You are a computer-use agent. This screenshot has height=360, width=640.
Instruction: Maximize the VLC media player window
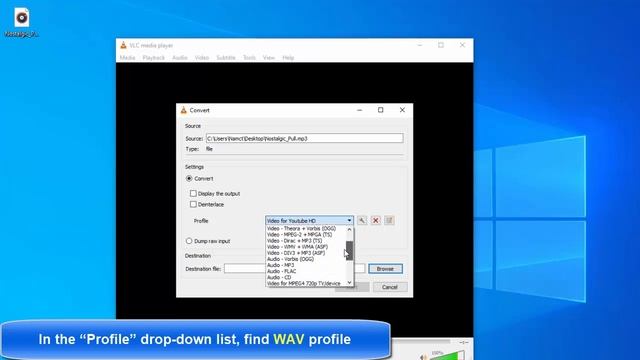pos(441,45)
